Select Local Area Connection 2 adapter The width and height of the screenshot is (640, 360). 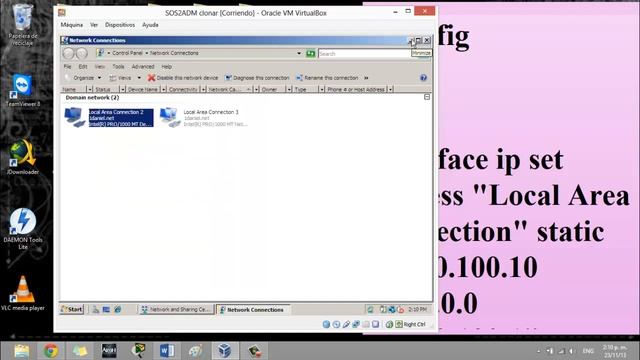click(x=109, y=118)
